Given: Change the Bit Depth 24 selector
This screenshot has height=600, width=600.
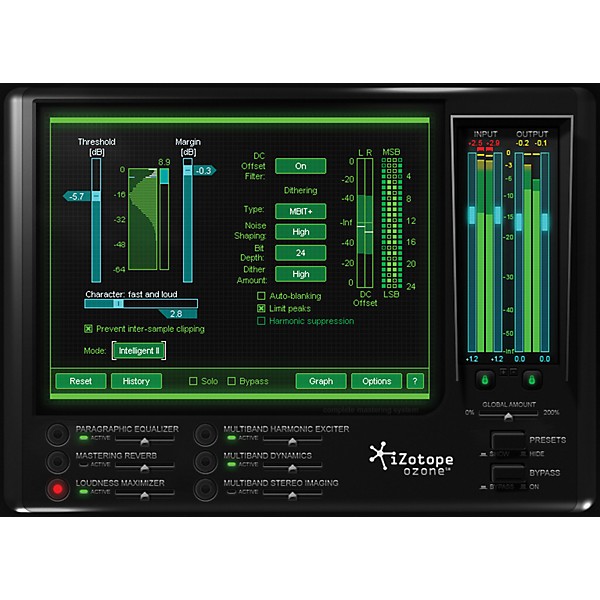Looking at the screenshot, I should 301,253.
